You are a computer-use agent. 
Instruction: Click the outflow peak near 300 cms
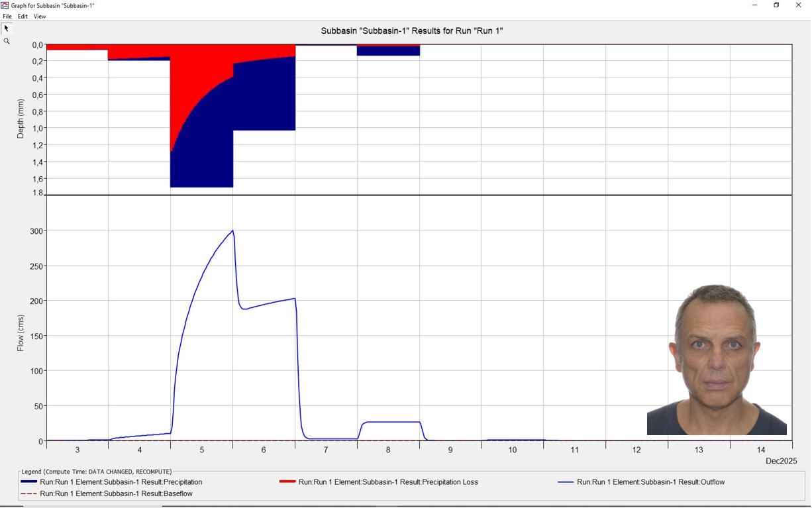click(x=232, y=231)
